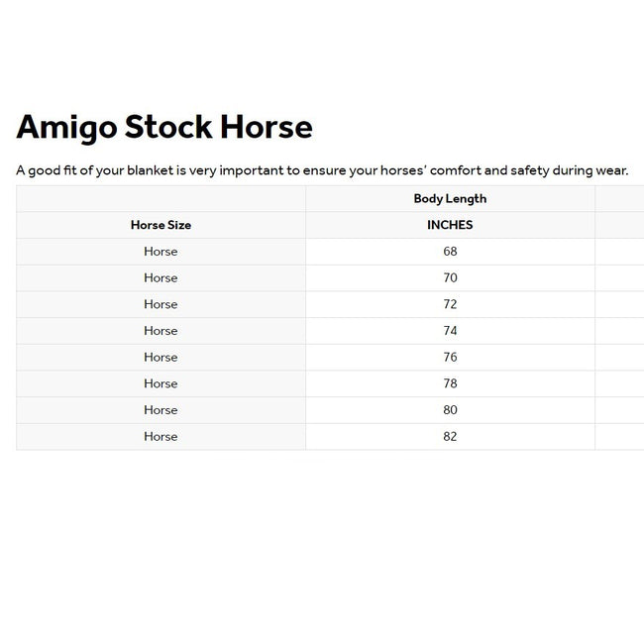Select the Horse Size column header

161,225
